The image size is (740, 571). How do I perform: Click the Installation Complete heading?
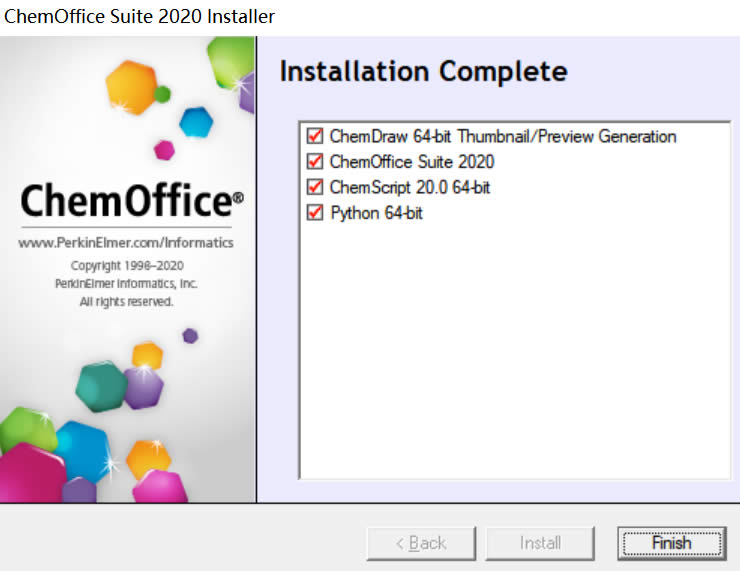coord(423,72)
